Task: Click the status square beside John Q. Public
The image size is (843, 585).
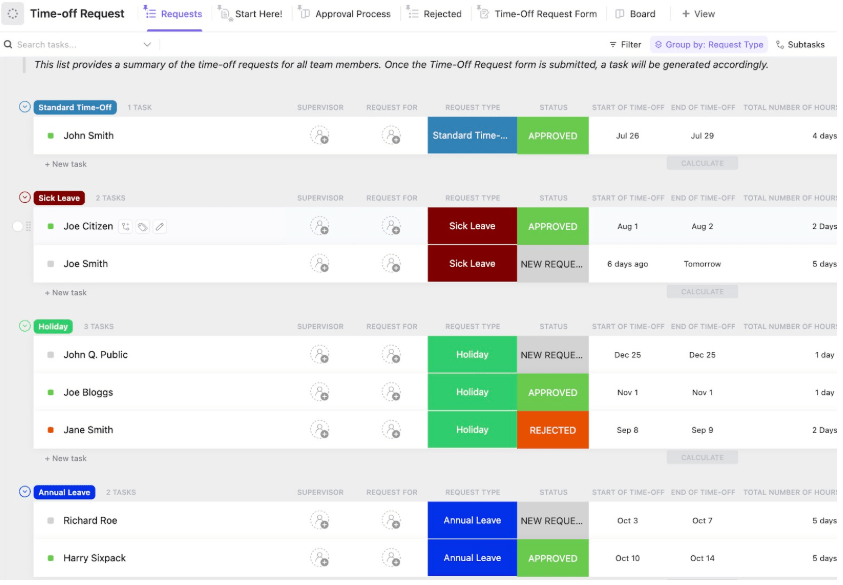Action: pos(50,355)
